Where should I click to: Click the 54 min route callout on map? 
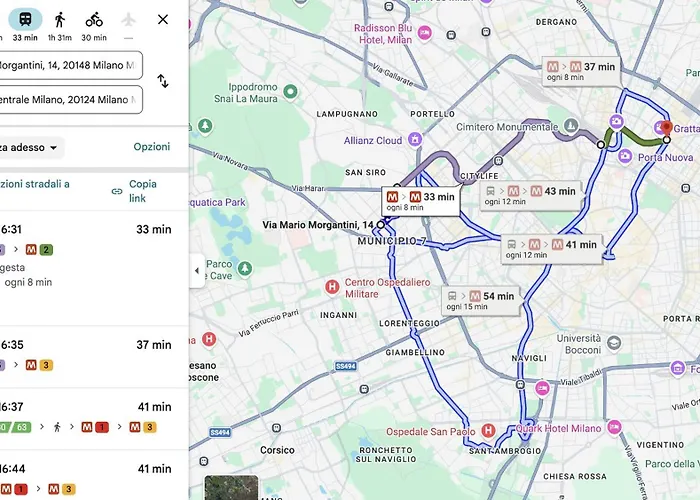point(480,300)
